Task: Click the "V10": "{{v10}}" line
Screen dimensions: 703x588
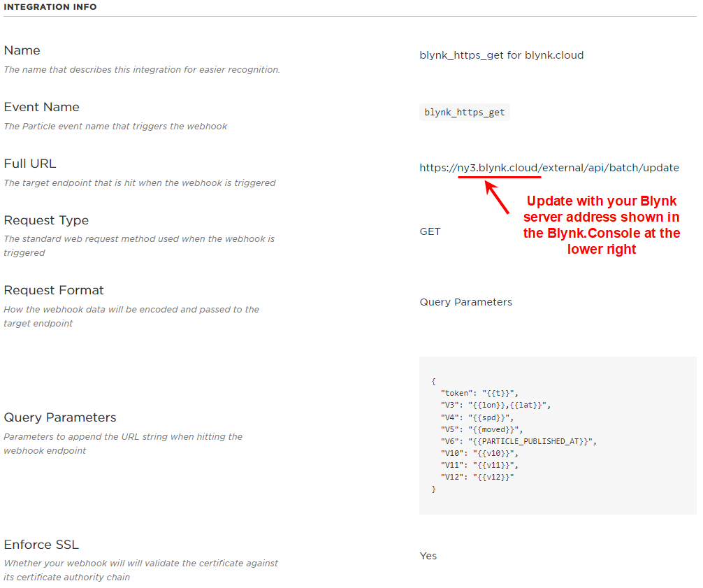Action: pyautogui.click(x=479, y=453)
